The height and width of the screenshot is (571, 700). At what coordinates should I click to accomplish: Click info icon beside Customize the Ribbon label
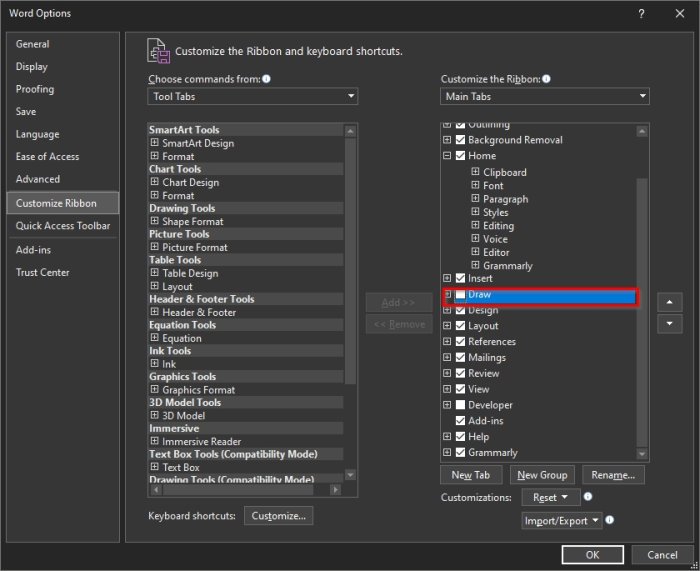tap(546, 79)
